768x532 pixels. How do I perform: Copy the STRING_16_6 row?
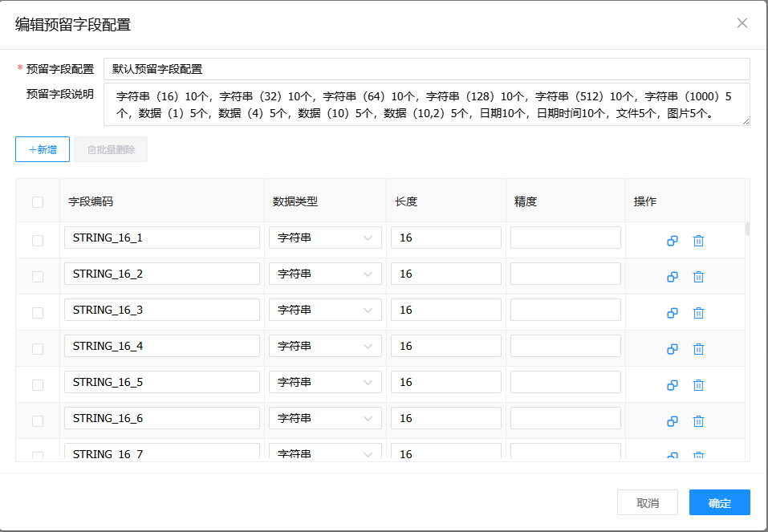pos(673,421)
